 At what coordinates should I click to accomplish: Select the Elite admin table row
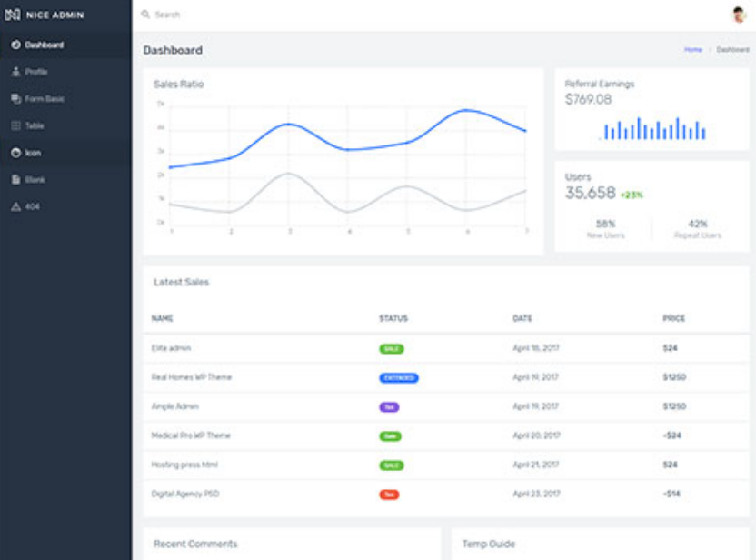[x=446, y=348]
